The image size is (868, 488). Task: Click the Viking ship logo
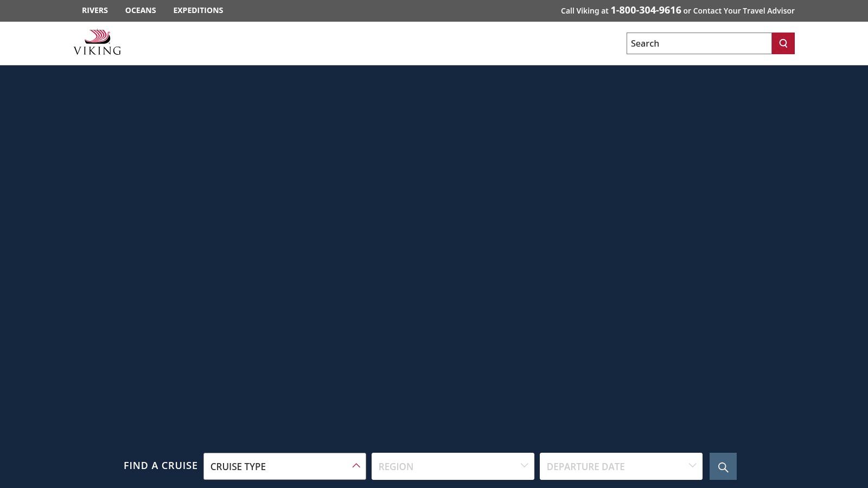98,42
